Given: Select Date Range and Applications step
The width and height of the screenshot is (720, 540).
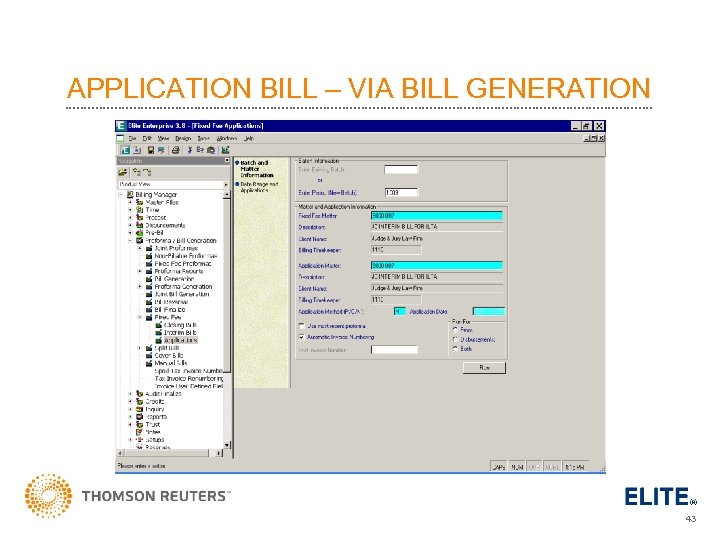Looking at the screenshot, I should 259,187.
